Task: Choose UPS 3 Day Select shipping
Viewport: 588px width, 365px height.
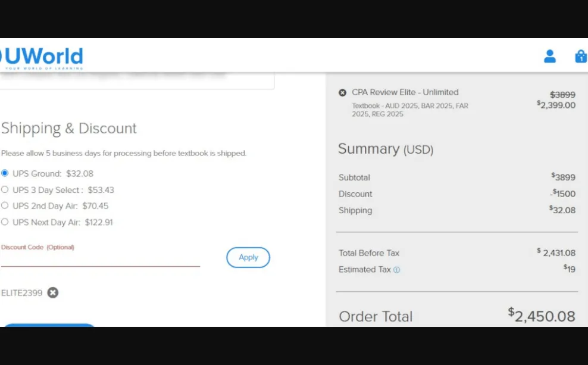Action: coord(5,190)
